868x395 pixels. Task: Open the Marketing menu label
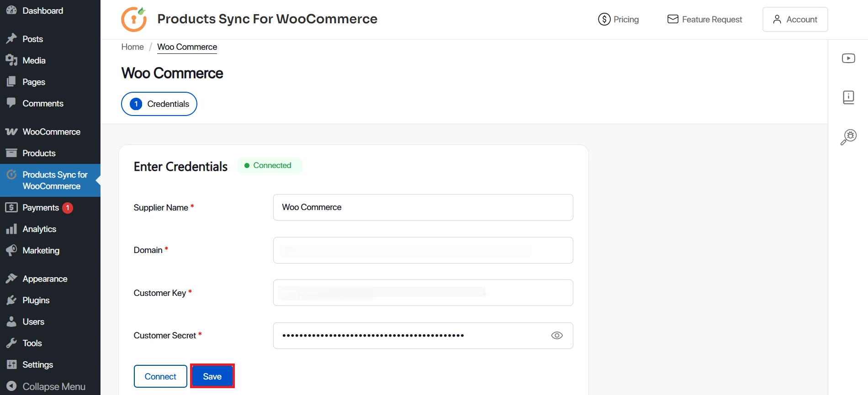coord(41,251)
